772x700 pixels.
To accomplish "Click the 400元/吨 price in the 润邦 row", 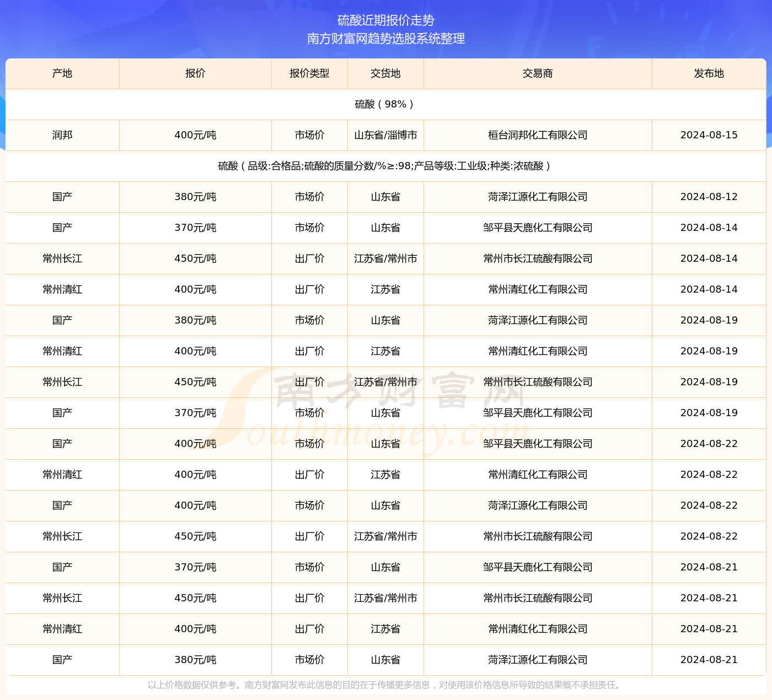I will tap(195, 135).
